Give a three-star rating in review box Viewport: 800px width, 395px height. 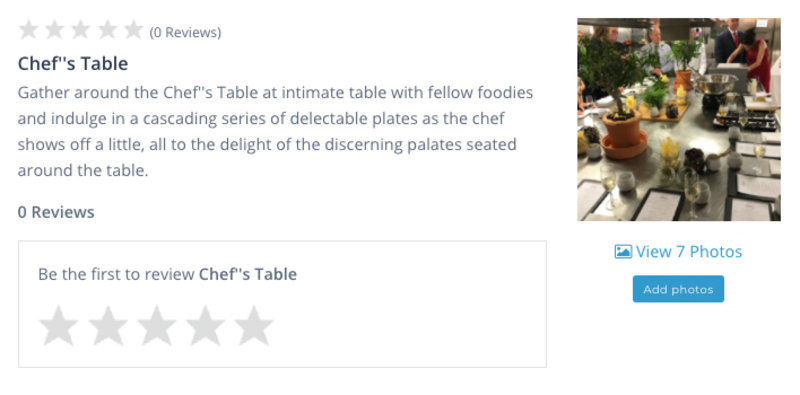coord(157,326)
